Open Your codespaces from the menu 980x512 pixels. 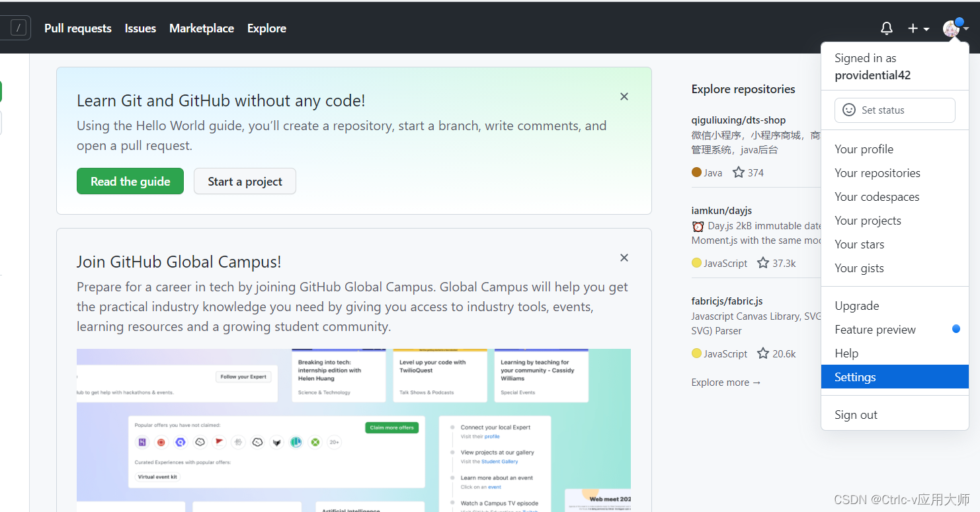[x=895, y=197]
